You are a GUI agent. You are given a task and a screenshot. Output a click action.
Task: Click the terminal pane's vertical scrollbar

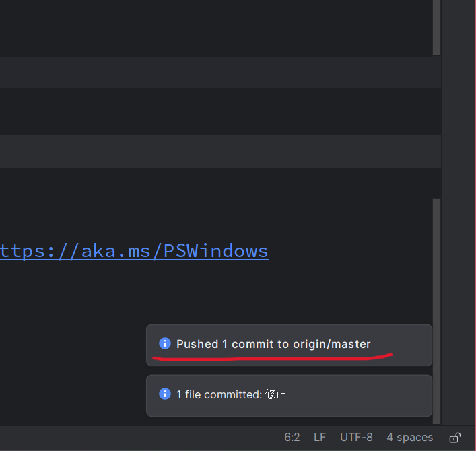pos(436,269)
